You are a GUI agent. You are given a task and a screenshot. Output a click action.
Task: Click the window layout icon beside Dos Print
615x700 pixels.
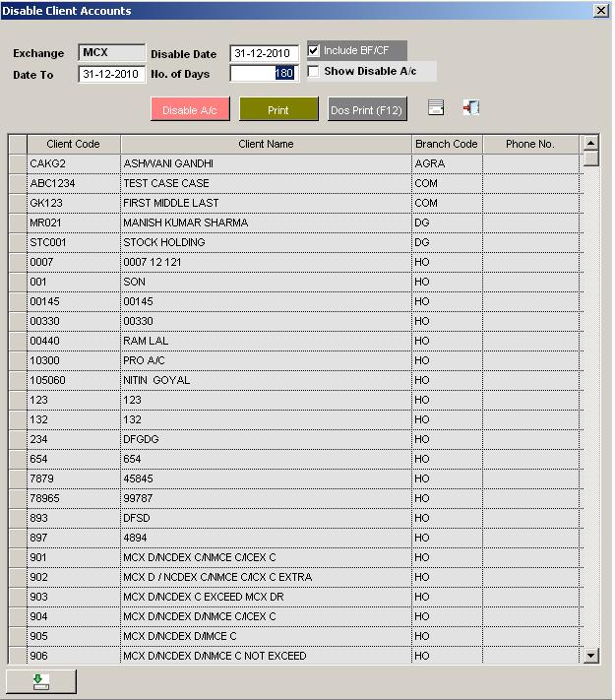click(436, 108)
